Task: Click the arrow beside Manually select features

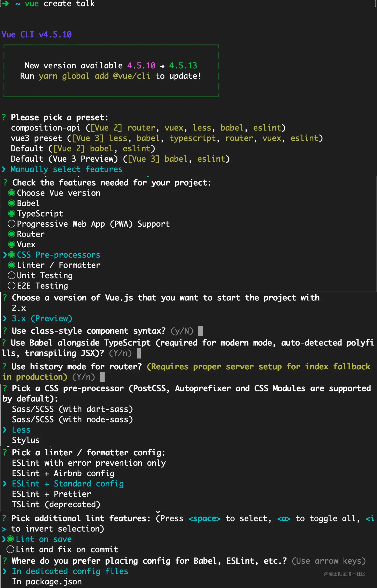Action: pos(4,169)
